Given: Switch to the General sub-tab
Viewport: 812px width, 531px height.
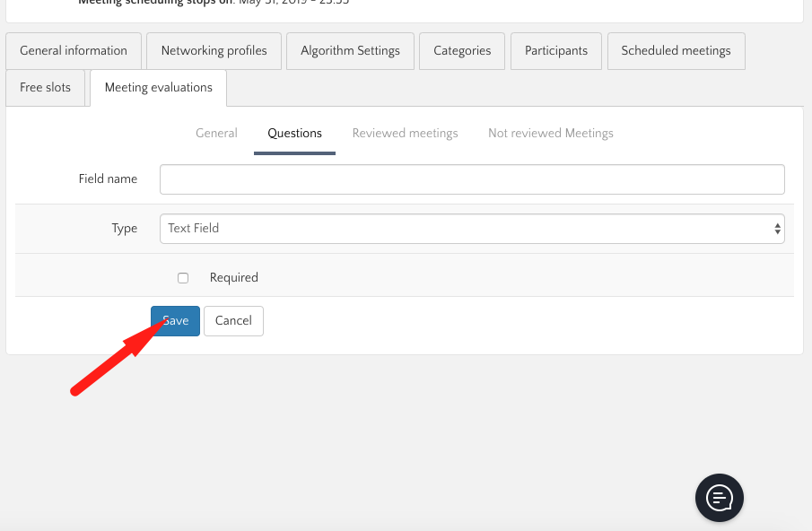Looking at the screenshot, I should 216,134.
